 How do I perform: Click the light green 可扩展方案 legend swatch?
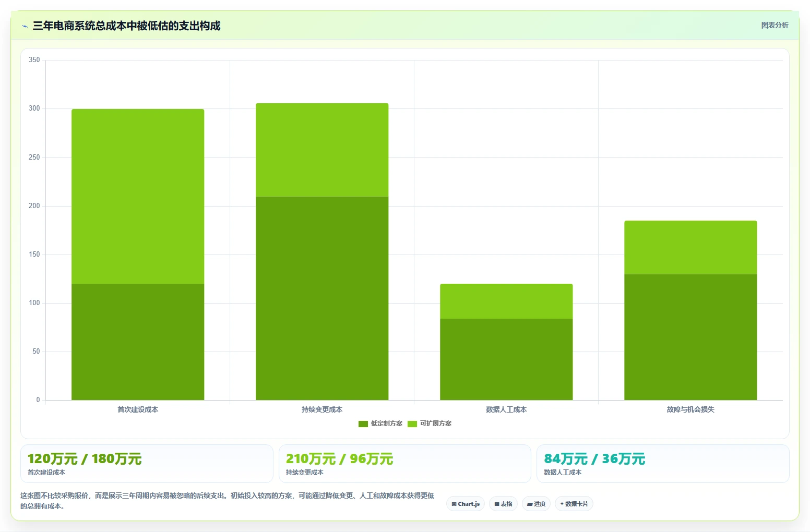pyautogui.click(x=412, y=424)
